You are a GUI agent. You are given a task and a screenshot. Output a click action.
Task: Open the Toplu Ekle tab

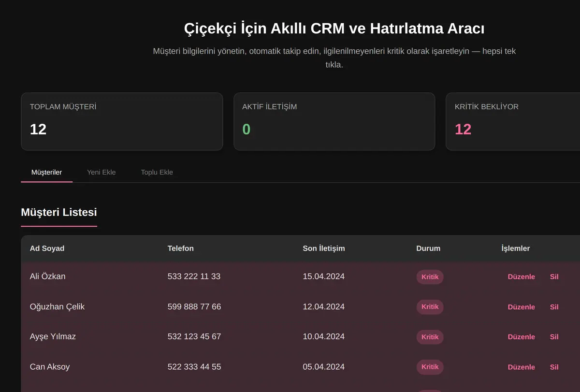pos(157,172)
